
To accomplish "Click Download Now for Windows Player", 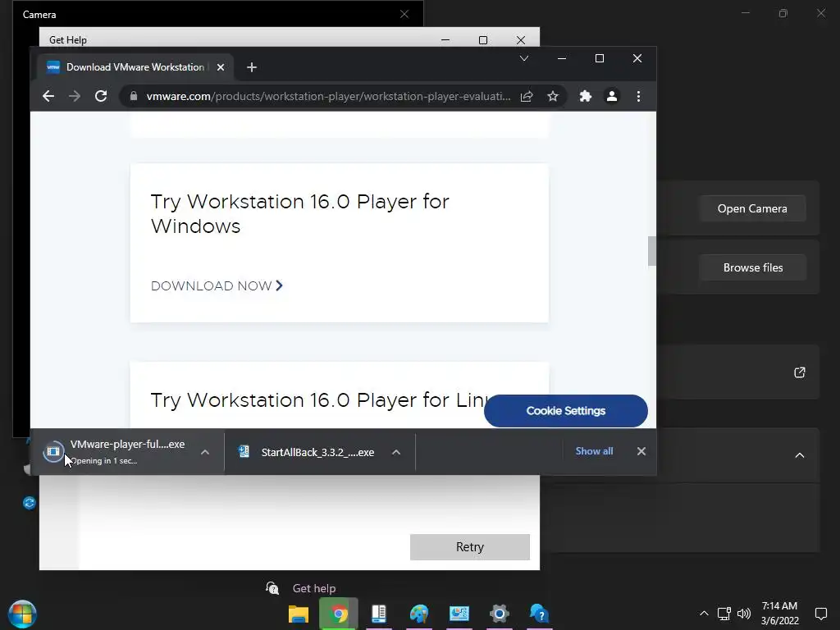I will [217, 286].
